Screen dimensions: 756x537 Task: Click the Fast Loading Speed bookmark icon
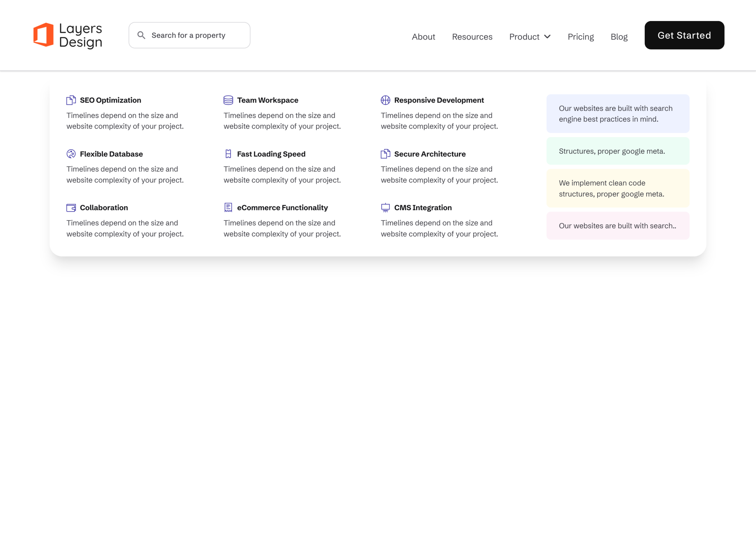point(228,154)
